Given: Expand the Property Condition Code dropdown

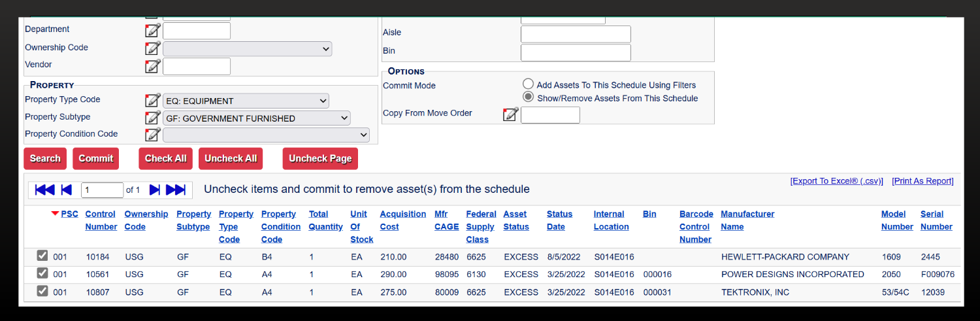Looking at the screenshot, I should (266, 135).
